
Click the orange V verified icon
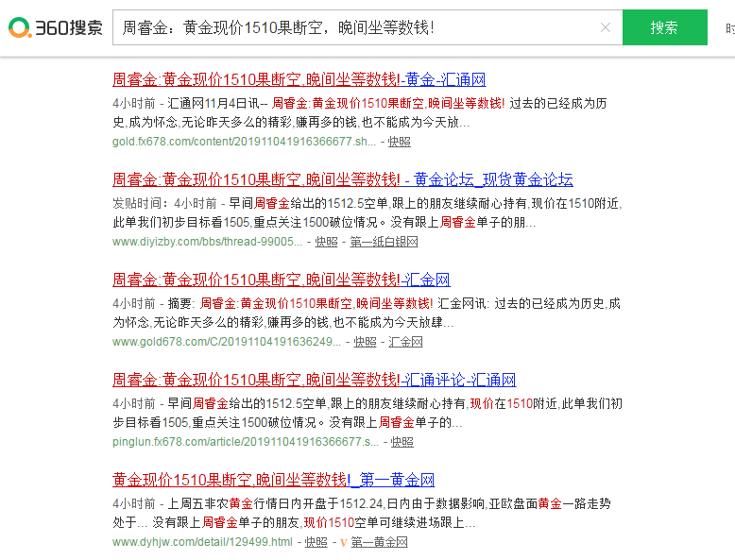[344, 543]
